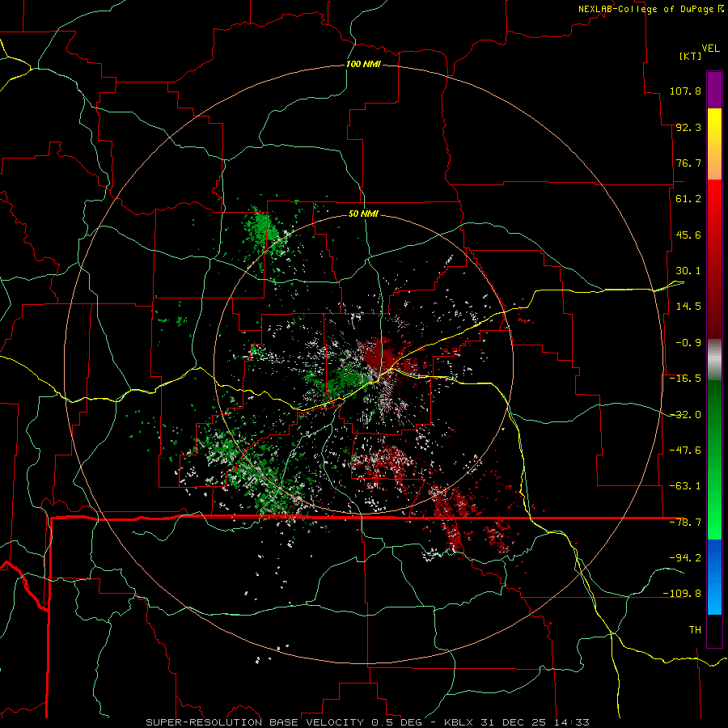Click the green segment of color bar
The height and width of the screenshot is (728, 728).
(x=714, y=459)
